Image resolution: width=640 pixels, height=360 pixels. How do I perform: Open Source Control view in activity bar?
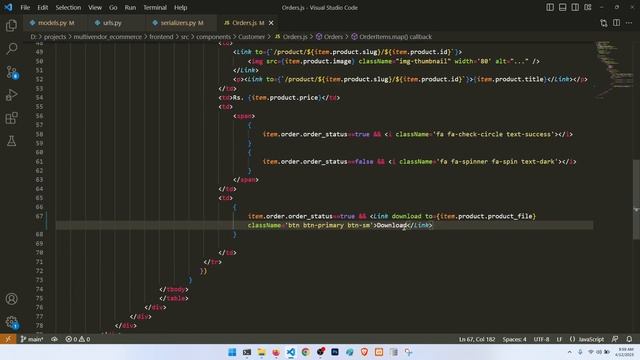tap(11, 72)
